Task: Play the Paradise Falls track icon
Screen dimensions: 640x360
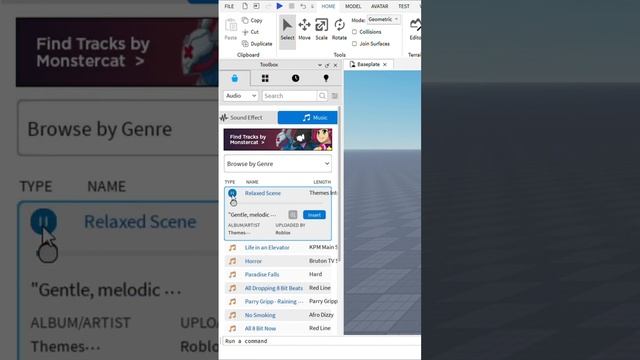Action: point(232,274)
